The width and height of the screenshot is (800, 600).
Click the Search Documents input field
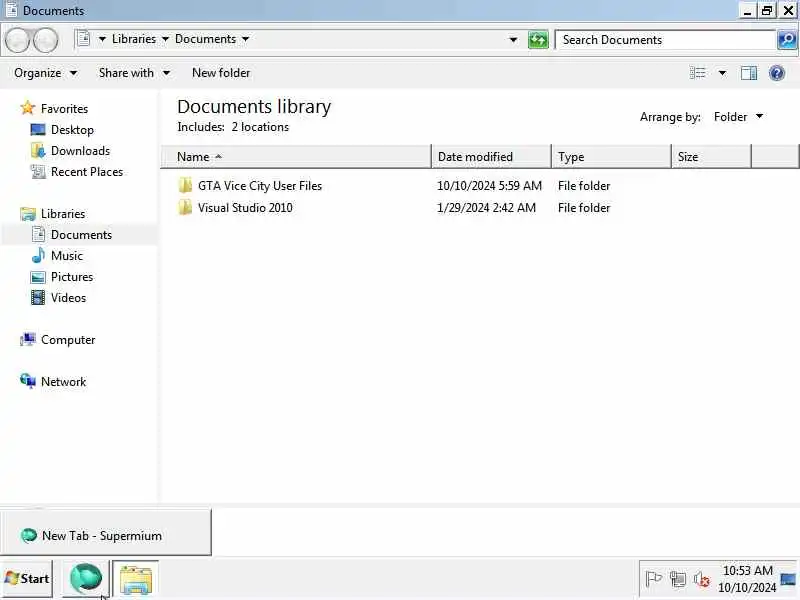pyautogui.click(x=666, y=40)
